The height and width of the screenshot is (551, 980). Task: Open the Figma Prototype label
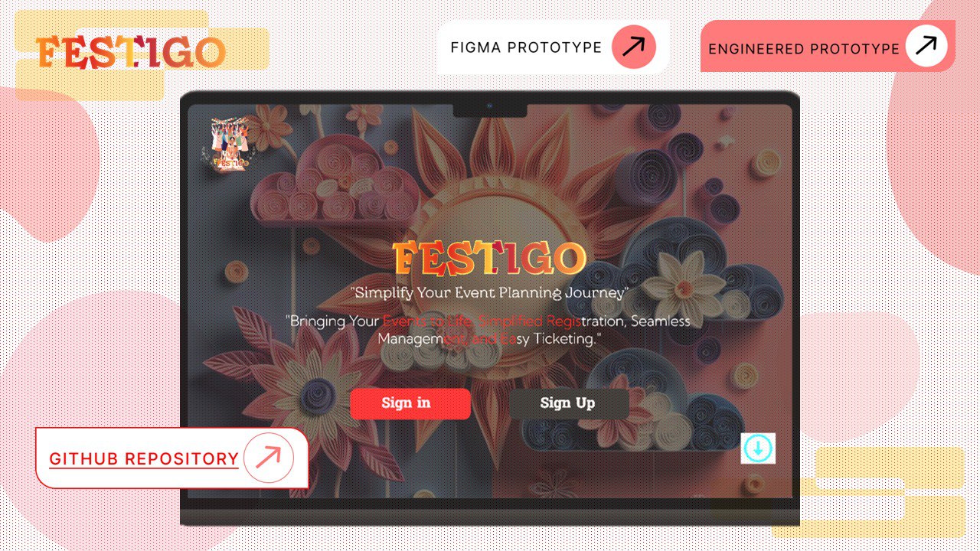point(526,47)
